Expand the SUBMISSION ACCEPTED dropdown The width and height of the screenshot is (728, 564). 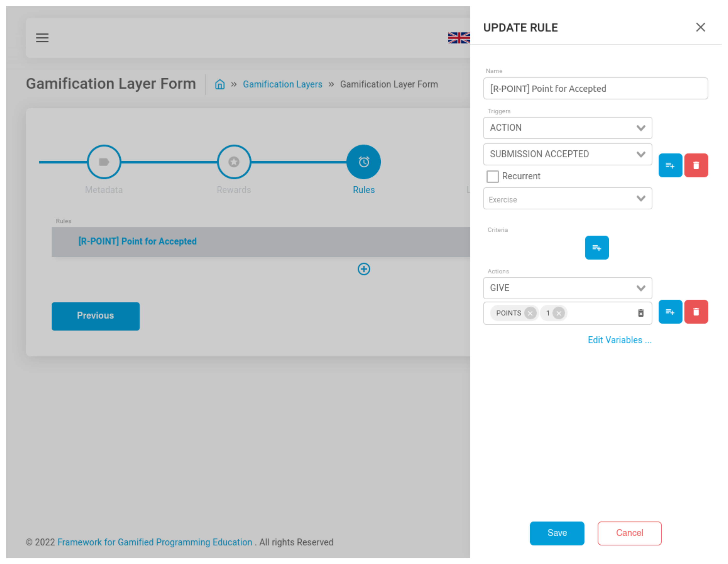point(567,154)
